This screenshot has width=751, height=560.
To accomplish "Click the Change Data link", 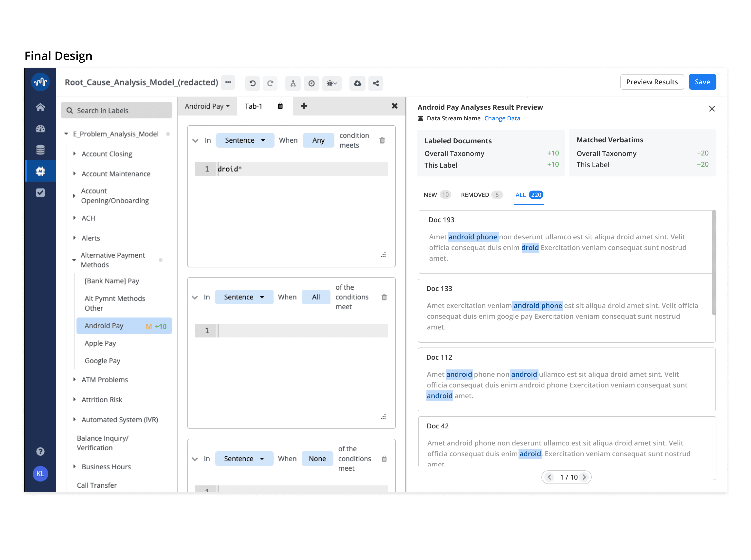I will tap(502, 118).
